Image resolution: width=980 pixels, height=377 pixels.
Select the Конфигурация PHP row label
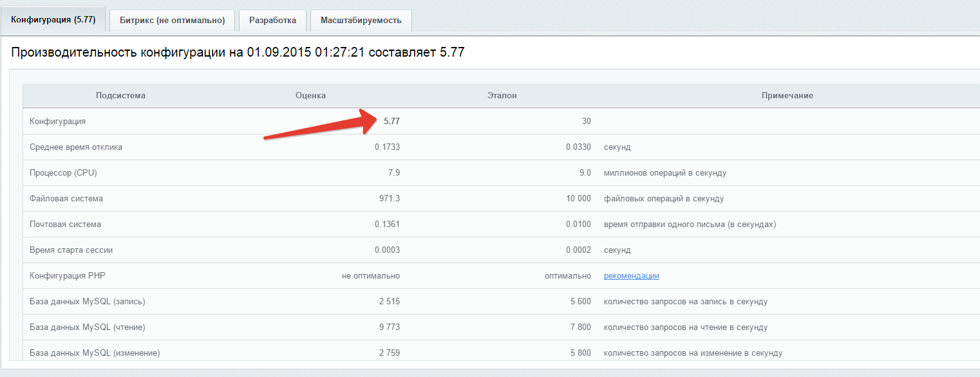[x=68, y=275]
